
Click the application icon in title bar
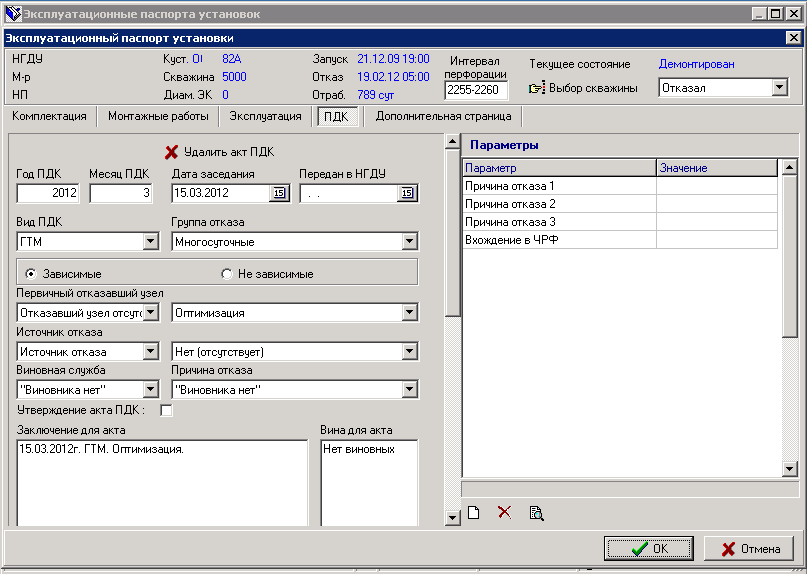(x=13, y=14)
